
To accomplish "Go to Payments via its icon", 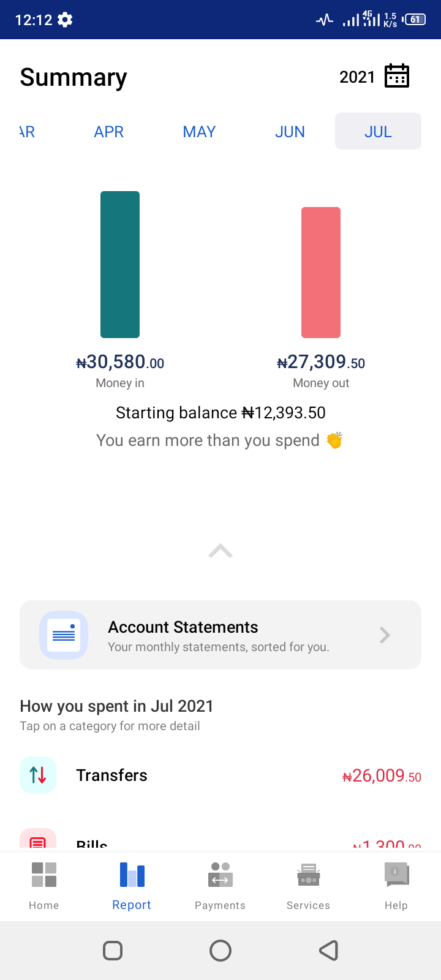I will coord(221,875).
